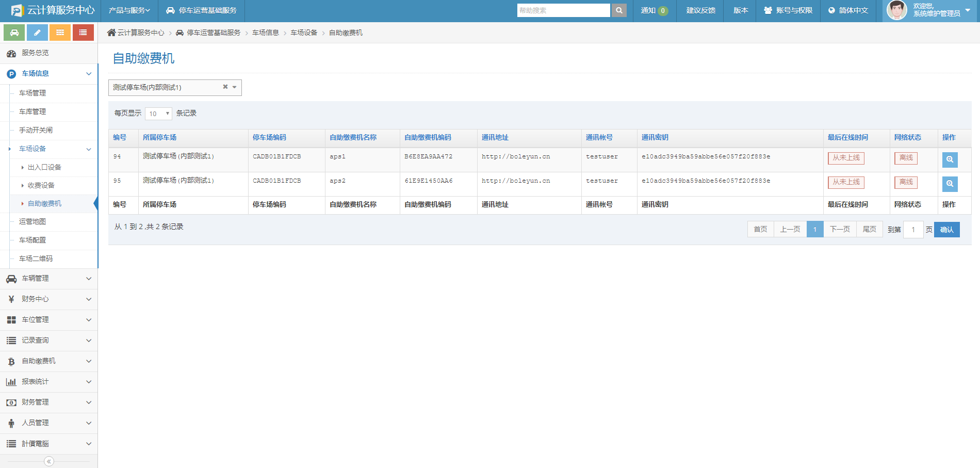The image size is (980, 468).
Task: Click the orange grid shortcut icon
Action: [60, 33]
